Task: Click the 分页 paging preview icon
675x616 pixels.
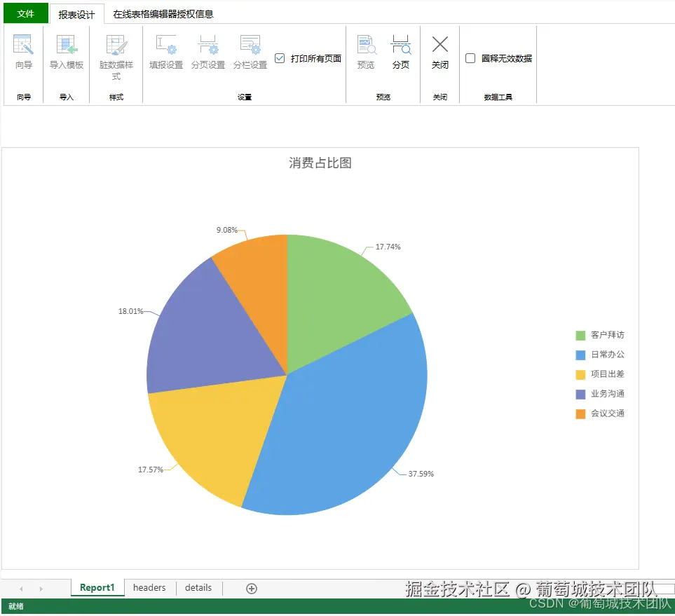Action: click(400, 45)
